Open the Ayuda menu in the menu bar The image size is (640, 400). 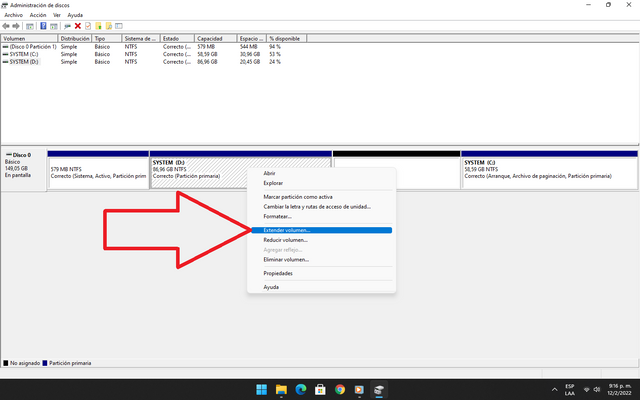75,15
